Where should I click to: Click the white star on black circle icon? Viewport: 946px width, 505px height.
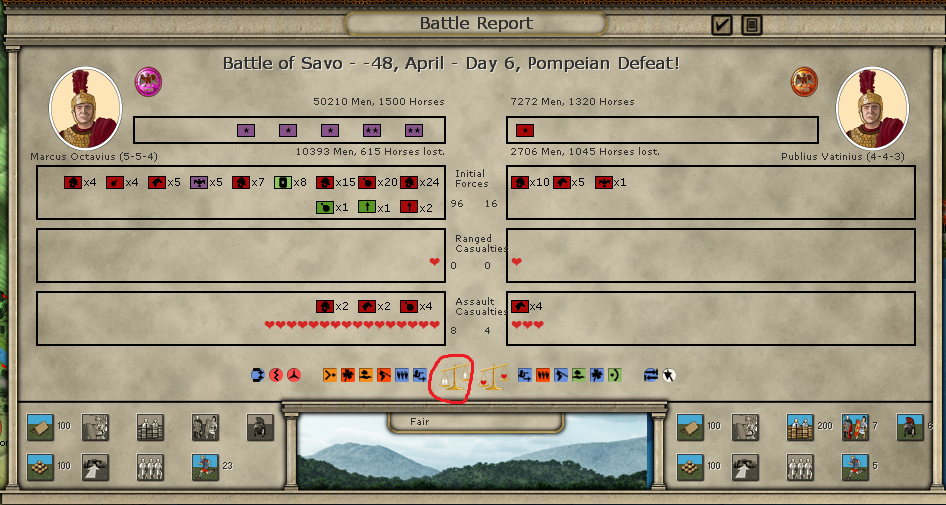pos(669,375)
